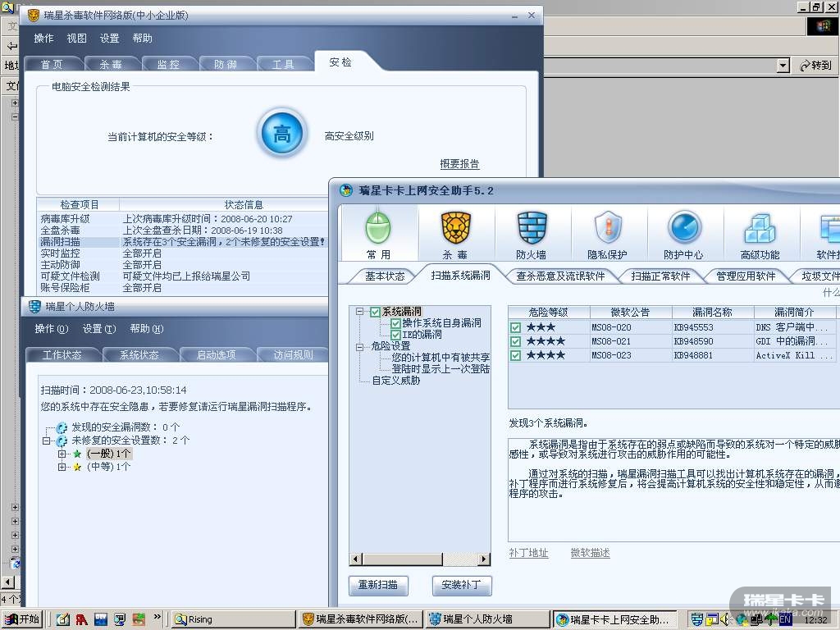This screenshot has width=840, height=630.
Task: Open the 补丁地址 link
Action: (529, 553)
